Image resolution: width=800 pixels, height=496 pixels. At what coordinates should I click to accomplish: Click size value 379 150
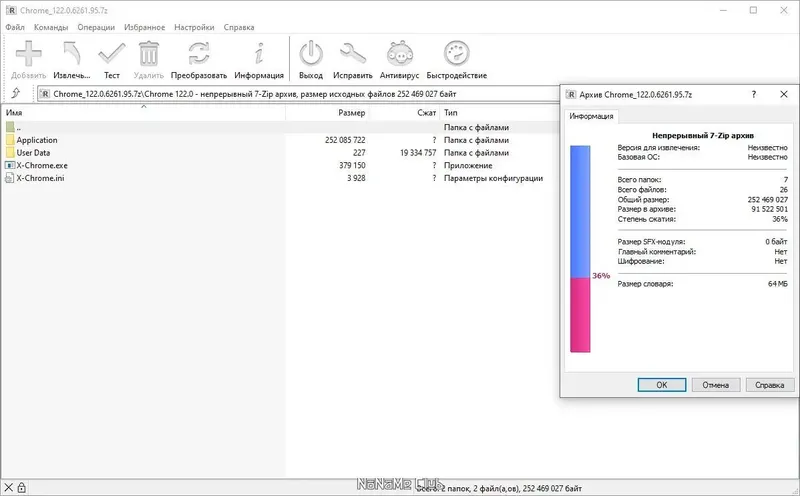pos(352,165)
